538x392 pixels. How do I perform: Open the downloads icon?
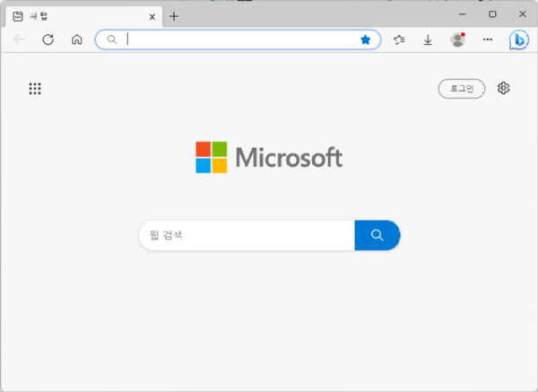point(428,39)
